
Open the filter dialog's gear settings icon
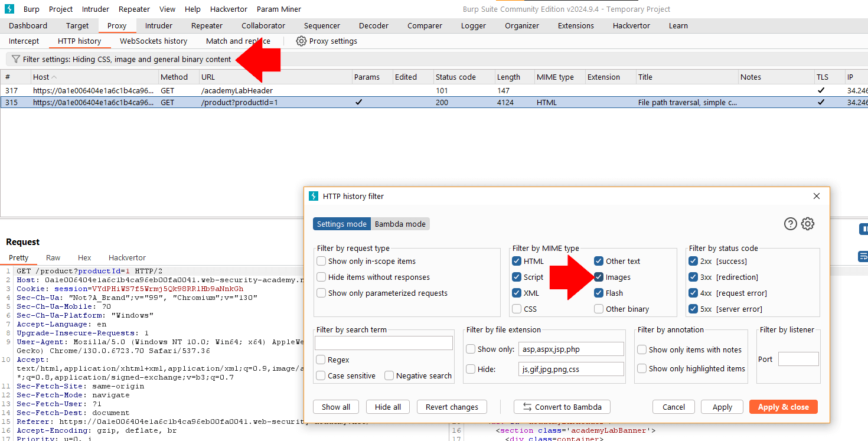point(808,224)
